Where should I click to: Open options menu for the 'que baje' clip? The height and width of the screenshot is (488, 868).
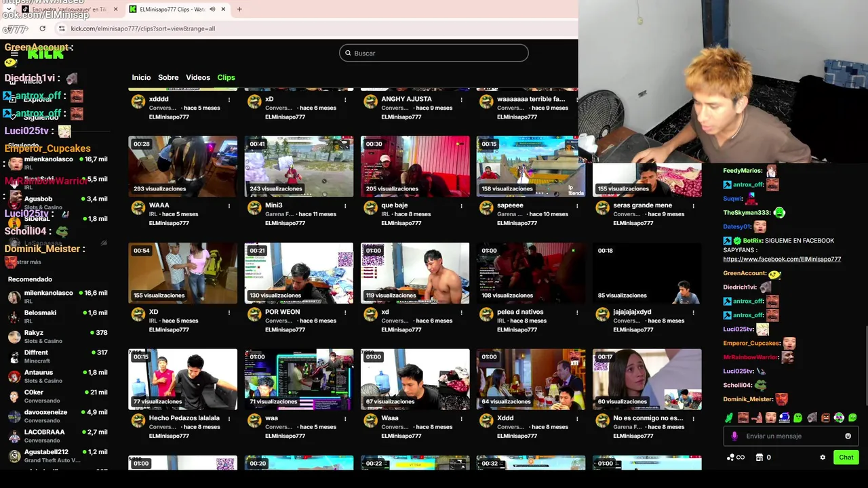[x=461, y=206]
